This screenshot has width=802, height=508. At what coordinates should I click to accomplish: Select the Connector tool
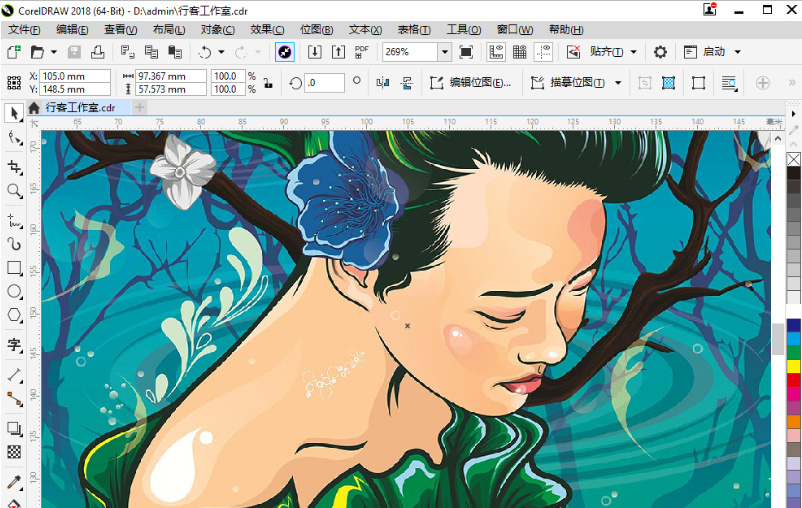[x=14, y=399]
